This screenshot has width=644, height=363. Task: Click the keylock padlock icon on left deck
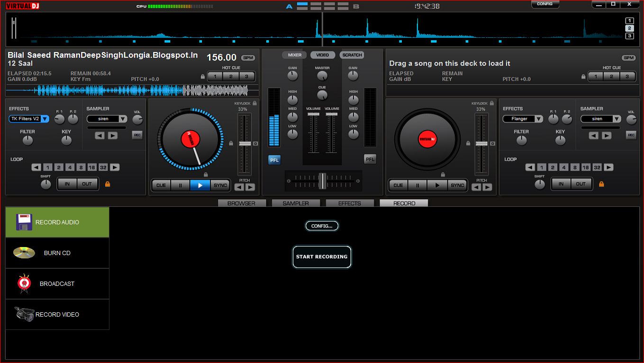point(254,103)
